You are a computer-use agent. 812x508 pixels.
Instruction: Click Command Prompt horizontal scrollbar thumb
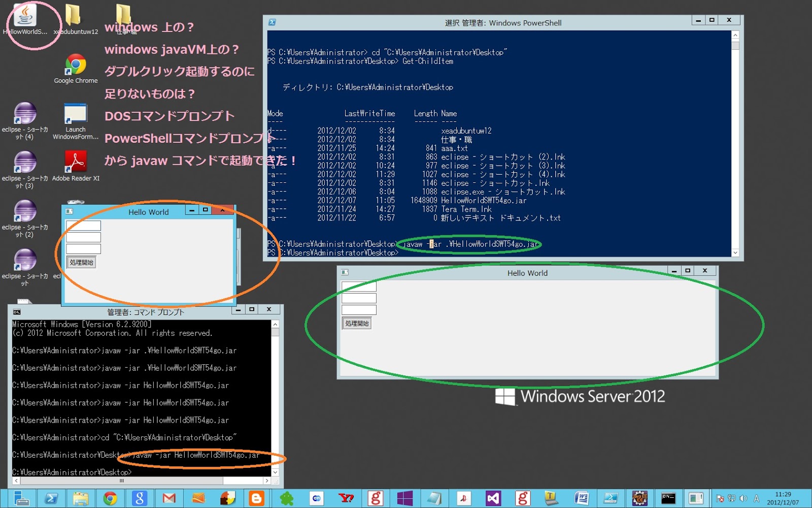tap(121, 480)
